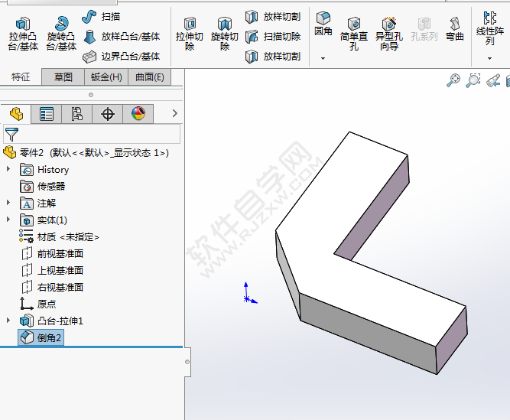
Task: Select Material 材质 <未指定> item
Action: [59, 237]
